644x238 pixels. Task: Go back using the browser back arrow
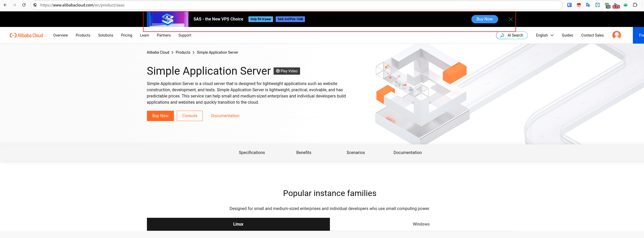point(5,5)
